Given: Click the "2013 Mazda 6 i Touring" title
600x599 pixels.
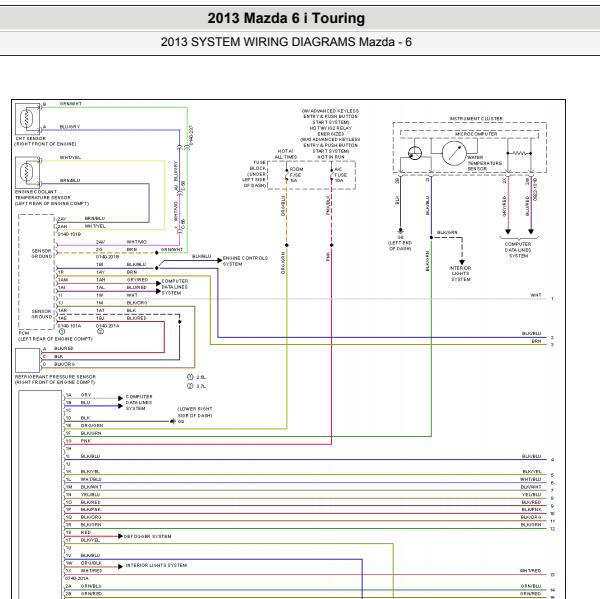Looking at the screenshot, I should coord(286,18).
